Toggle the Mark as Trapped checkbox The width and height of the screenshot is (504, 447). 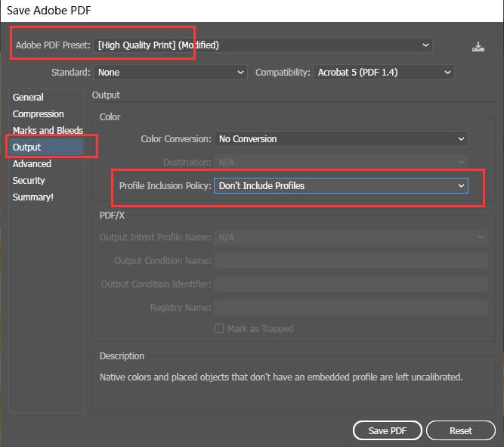219,328
